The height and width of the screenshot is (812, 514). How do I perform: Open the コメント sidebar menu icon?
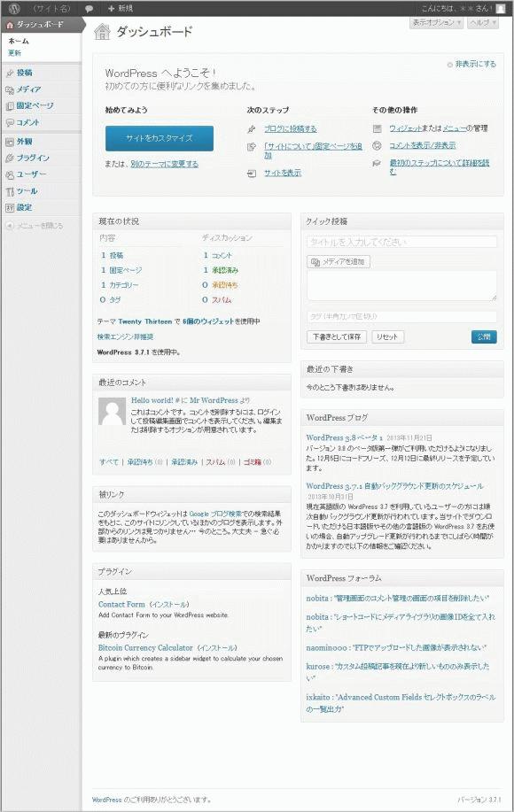pos(10,123)
